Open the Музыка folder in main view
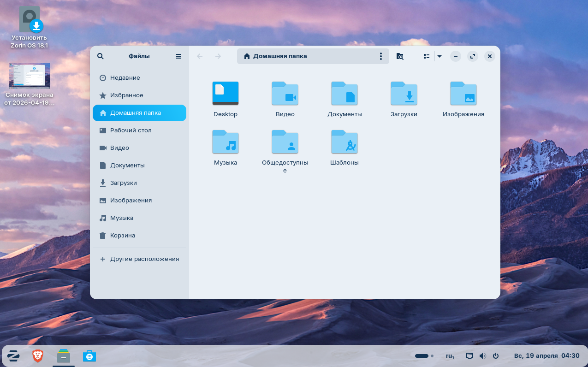This screenshot has width=588, height=367. [x=226, y=142]
